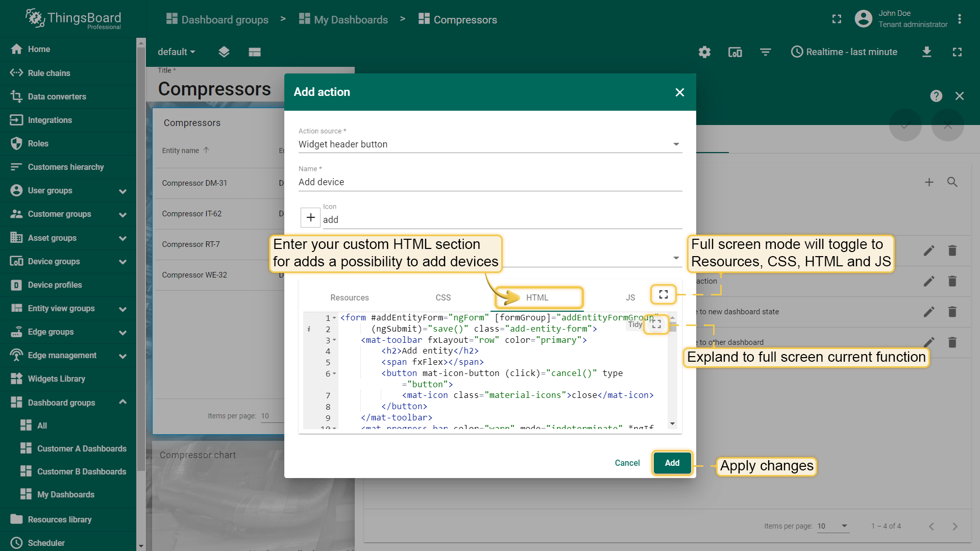The width and height of the screenshot is (980, 551).
Task: Open dashboard states layers icon
Action: [x=224, y=52]
